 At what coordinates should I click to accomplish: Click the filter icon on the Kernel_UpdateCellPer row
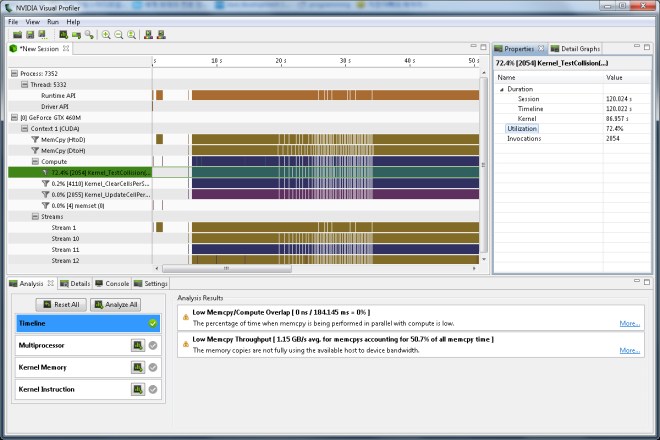45,195
